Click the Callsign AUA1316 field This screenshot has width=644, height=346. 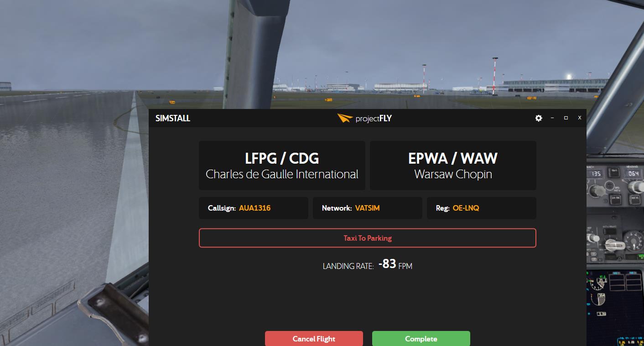coord(254,208)
